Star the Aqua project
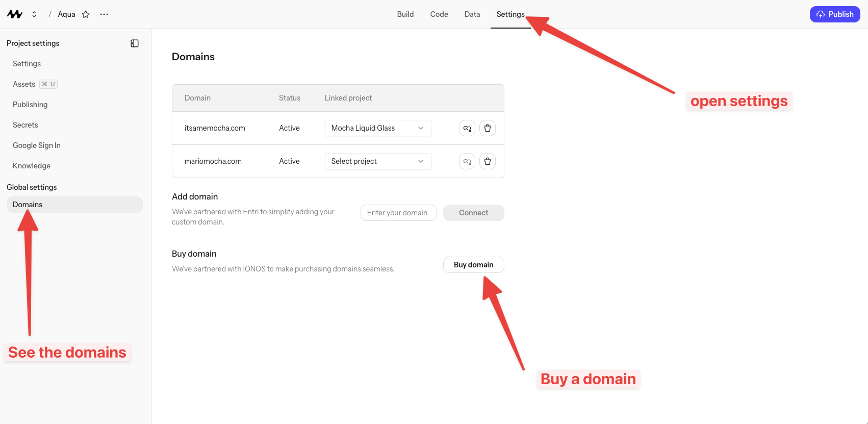Screen dimensions: 868x424 (86, 14)
